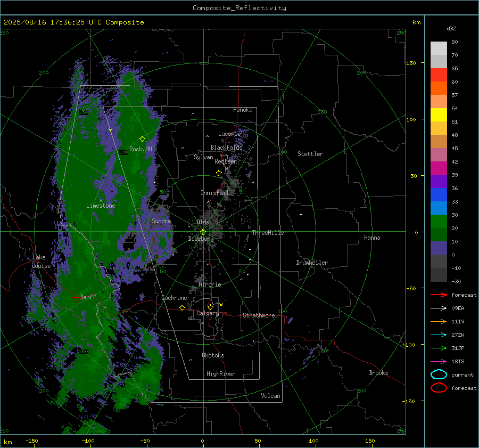Click the Innisfail city label
The height and width of the screenshot is (448, 479).
click(x=215, y=193)
